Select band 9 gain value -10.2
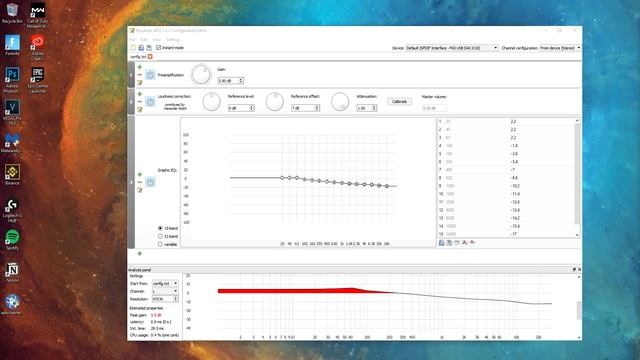640x360 pixels. coord(515,186)
